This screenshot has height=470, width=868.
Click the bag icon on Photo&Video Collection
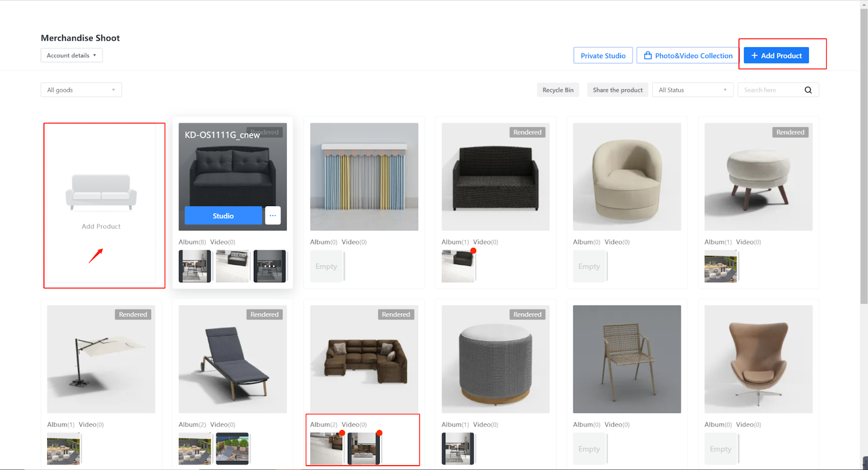pyautogui.click(x=648, y=56)
